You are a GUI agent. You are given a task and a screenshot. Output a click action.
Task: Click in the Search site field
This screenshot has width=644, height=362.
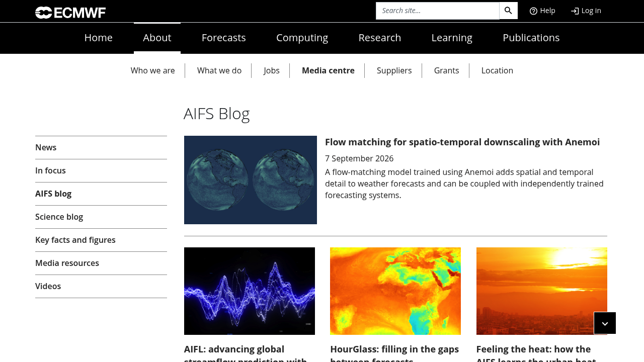click(438, 11)
